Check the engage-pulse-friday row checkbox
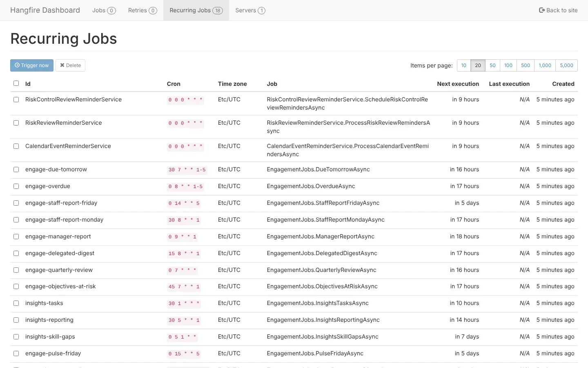The width and height of the screenshot is (588, 368). click(x=16, y=353)
